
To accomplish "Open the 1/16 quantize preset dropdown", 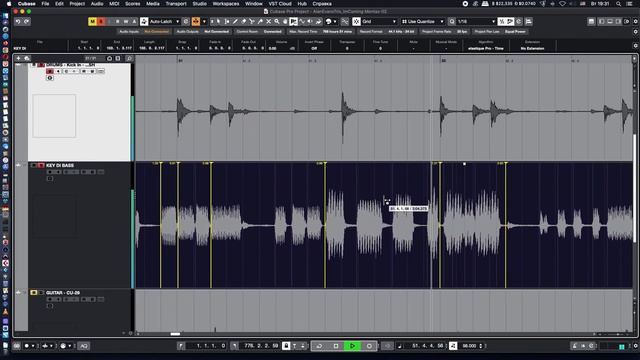I will click(476, 21).
